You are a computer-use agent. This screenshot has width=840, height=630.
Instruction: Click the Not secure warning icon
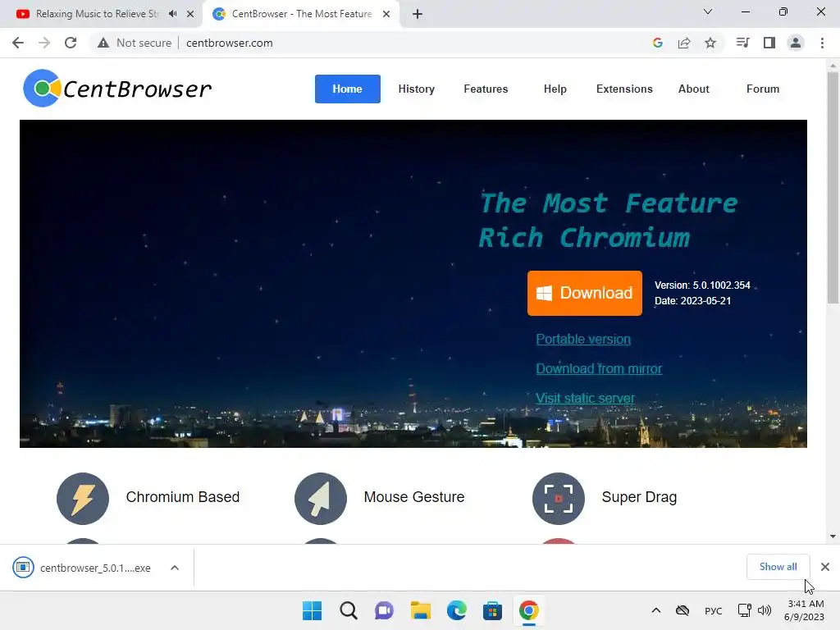pyautogui.click(x=103, y=43)
